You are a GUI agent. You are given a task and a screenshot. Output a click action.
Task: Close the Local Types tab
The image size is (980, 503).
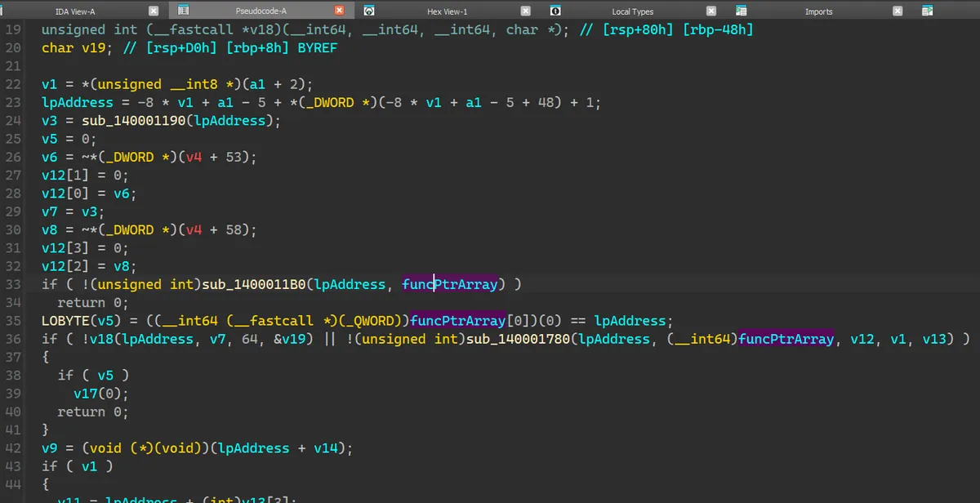tap(711, 11)
